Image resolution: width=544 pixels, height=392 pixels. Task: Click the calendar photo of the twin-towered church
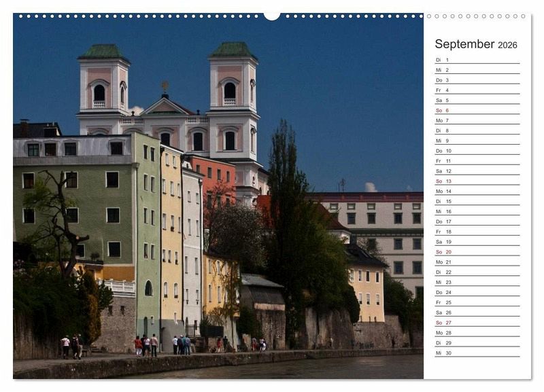[x=218, y=196]
